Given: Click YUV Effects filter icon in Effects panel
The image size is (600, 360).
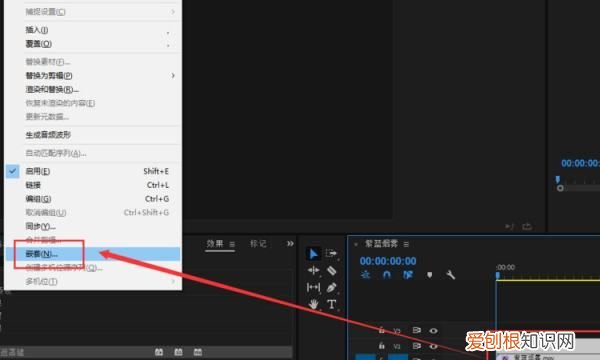Looking at the screenshot, I should tap(197, 352).
